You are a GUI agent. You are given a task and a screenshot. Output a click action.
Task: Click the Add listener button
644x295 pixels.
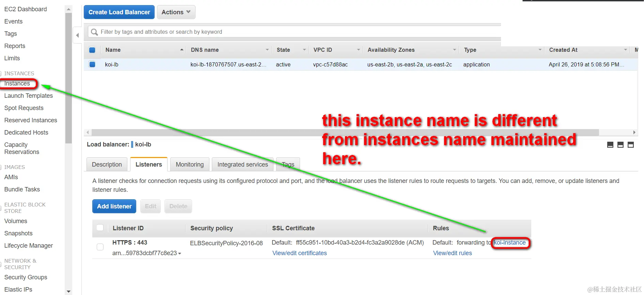click(x=114, y=206)
